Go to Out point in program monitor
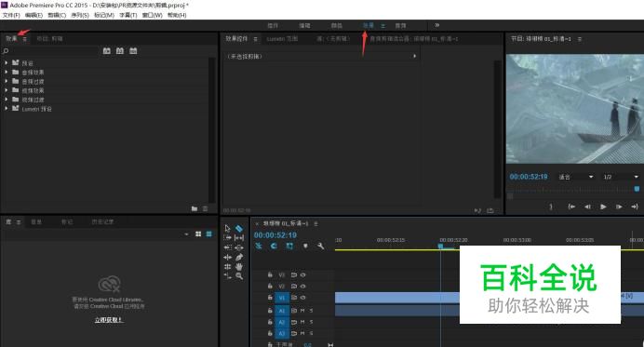Viewport: 644px width, 347px height. click(x=635, y=207)
